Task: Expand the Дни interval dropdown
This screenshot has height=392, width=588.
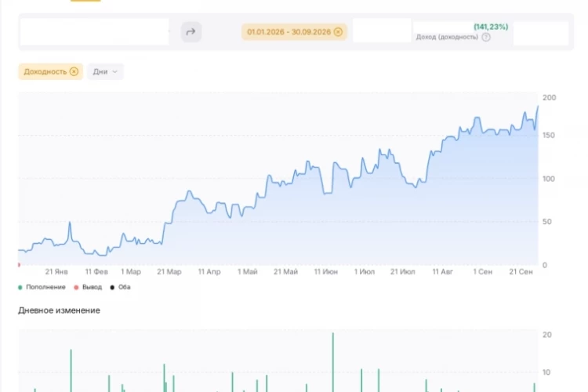Action: (x=105, y=71)
